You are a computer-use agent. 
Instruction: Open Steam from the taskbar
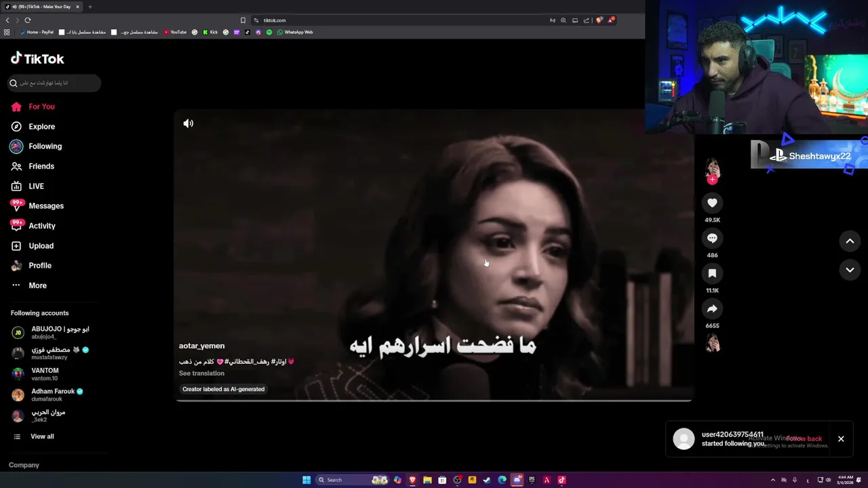(487, 480)
